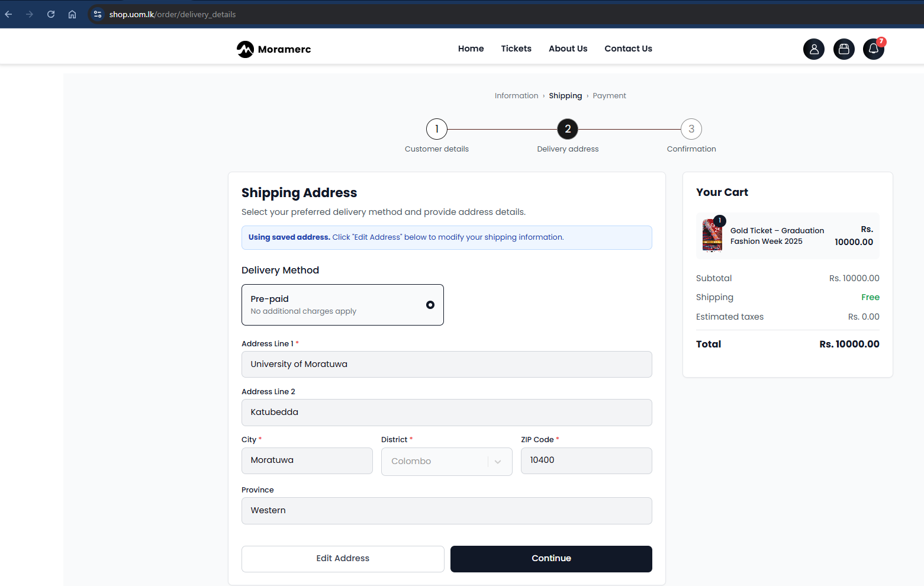Open Contact Us in the navigation
This screenshot has height=586, width=924.
(629, 49)
